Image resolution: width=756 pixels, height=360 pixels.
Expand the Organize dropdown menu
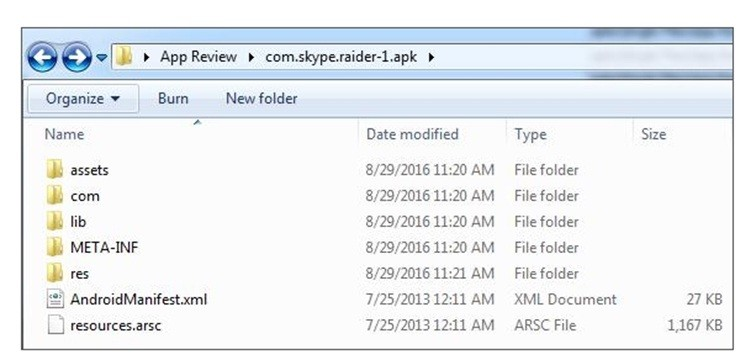pyautogui.click(x=83, y=99)
